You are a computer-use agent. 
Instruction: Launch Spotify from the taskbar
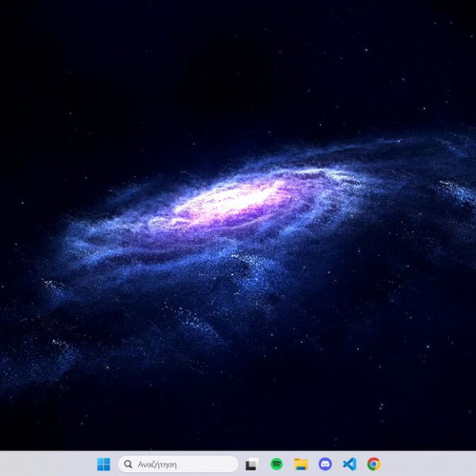tap(276, 465)
